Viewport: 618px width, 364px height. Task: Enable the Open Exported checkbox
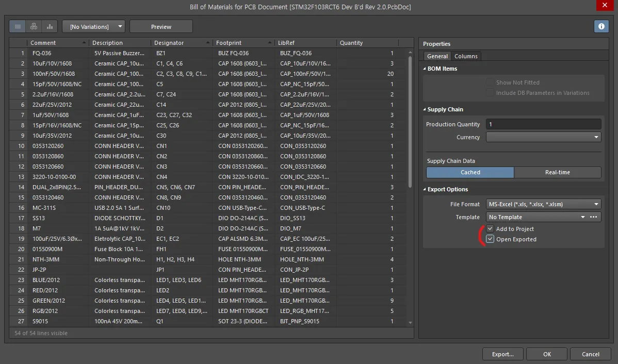click(490, 239)
